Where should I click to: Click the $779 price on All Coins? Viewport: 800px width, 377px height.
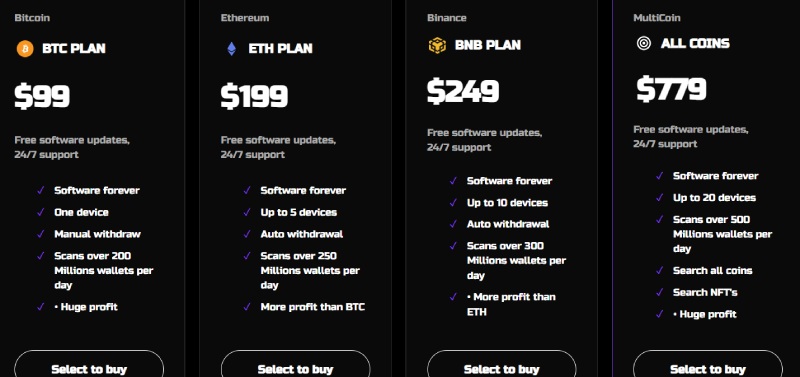(x=671, y=89)
